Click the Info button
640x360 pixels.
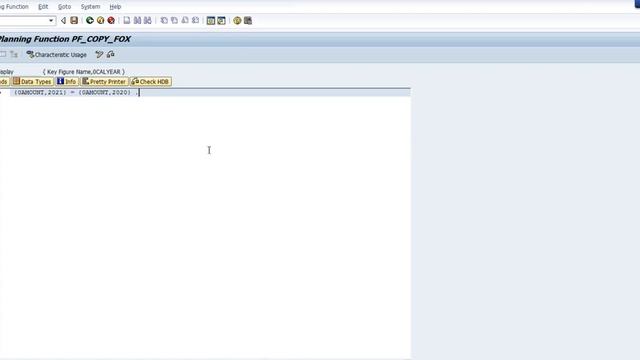(67, 81)
